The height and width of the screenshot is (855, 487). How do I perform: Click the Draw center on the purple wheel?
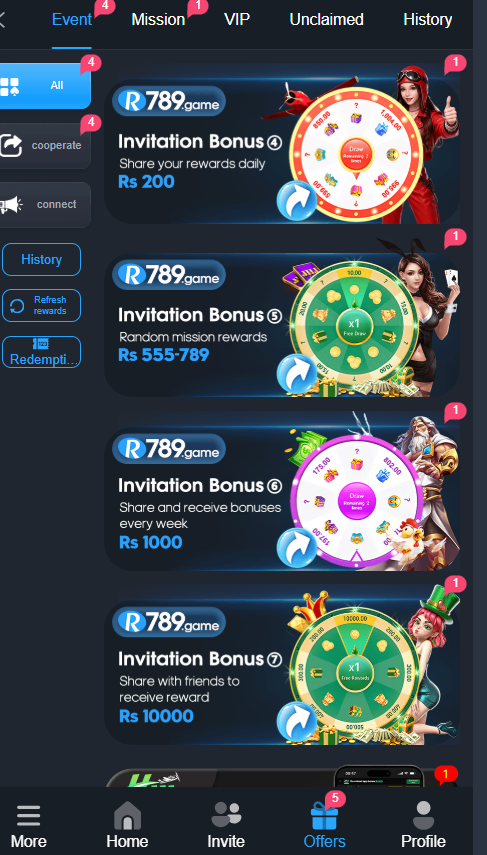(x=356, y=500)
